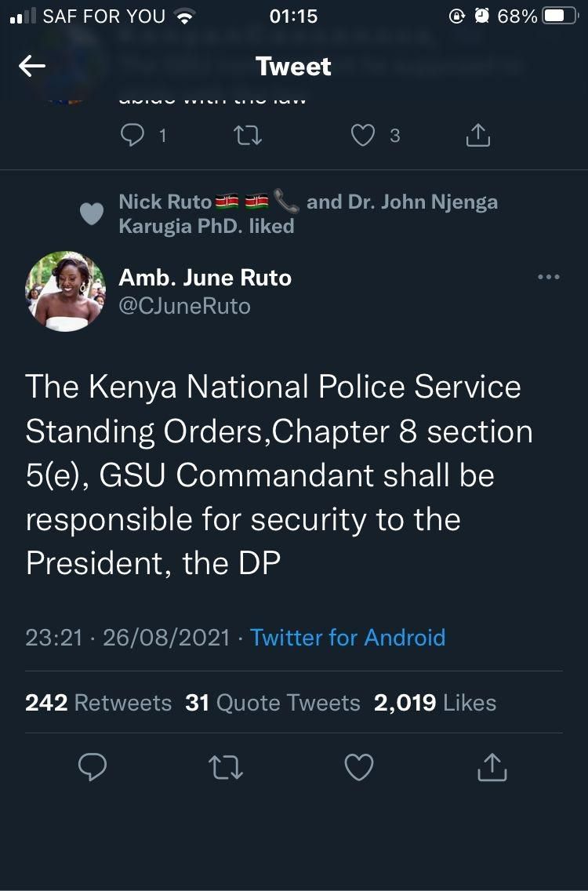Screen dimensions: 588x891
Task: Open the share icon on the top tweet
Action: 477,135
